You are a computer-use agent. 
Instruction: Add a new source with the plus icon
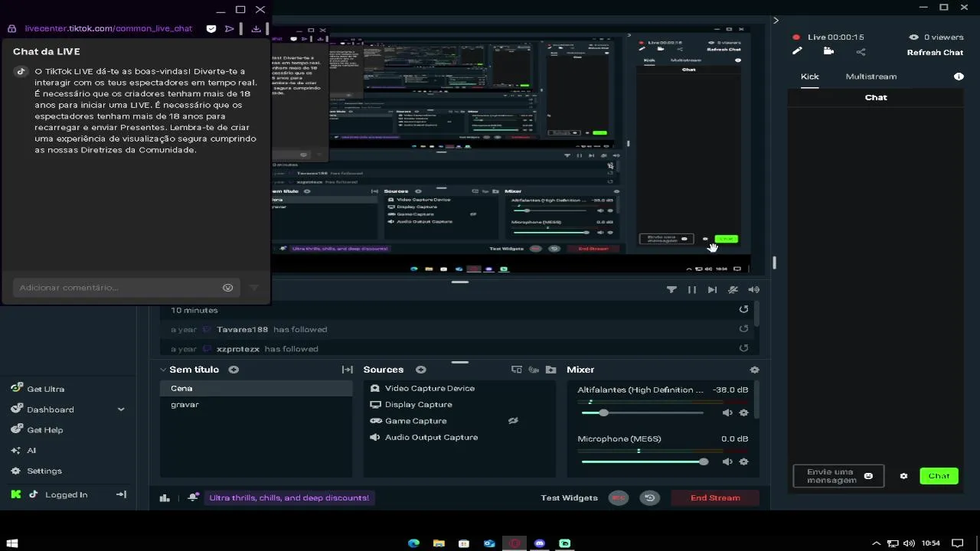(x=420, y=370)
